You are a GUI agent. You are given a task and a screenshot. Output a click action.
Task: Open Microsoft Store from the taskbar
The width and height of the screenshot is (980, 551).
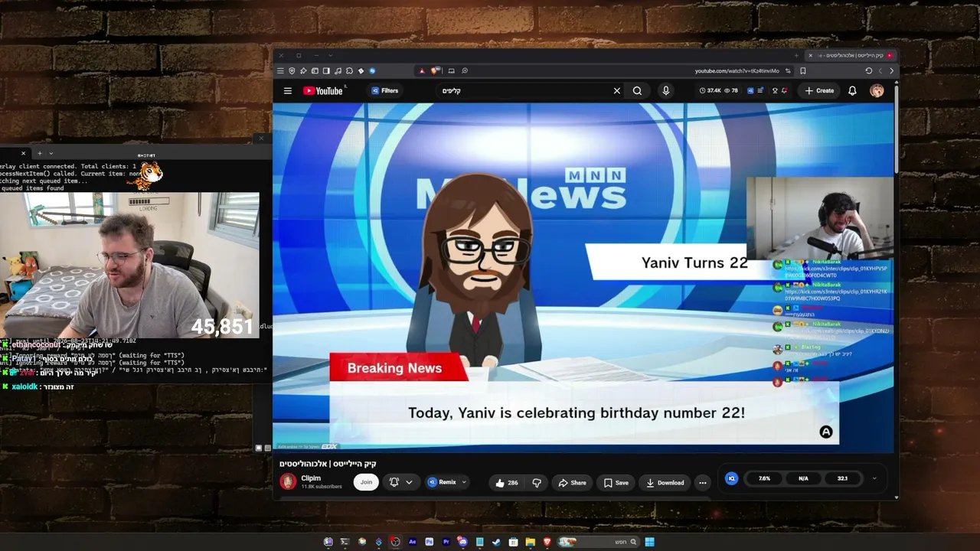click(x=513, y=542)
